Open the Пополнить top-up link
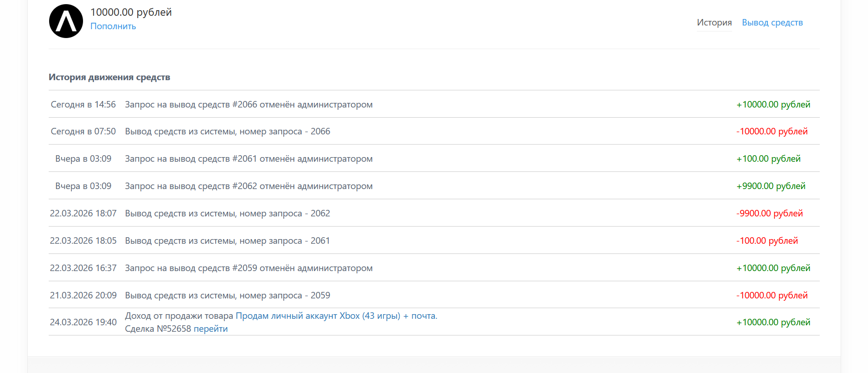The height and width of the screenshot is (373, 868). 113,26
